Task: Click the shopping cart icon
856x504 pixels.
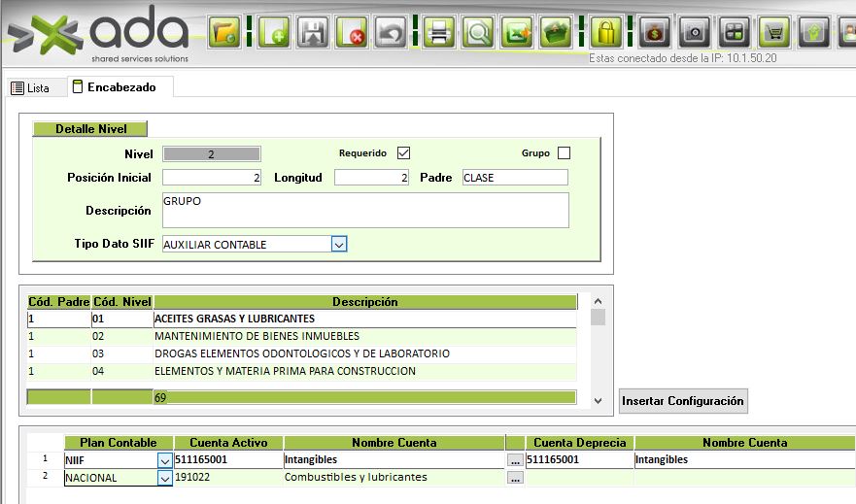Action: [x=773, y=33]
